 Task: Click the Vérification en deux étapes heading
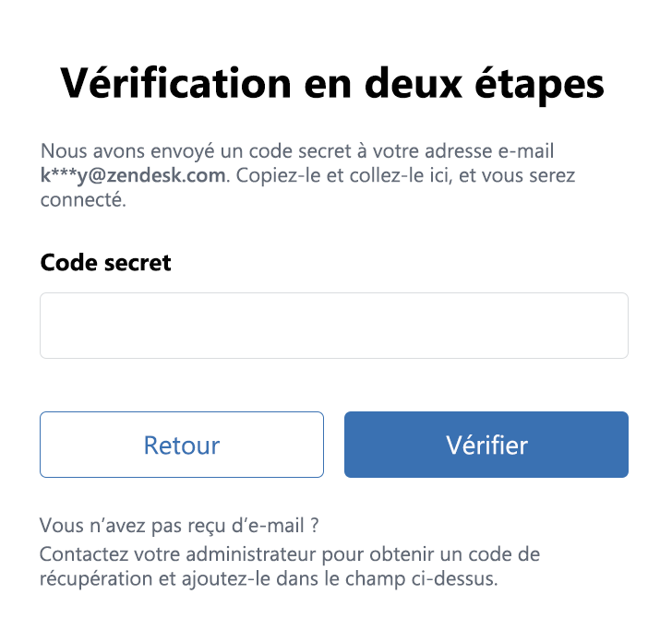tap(332, 84)
